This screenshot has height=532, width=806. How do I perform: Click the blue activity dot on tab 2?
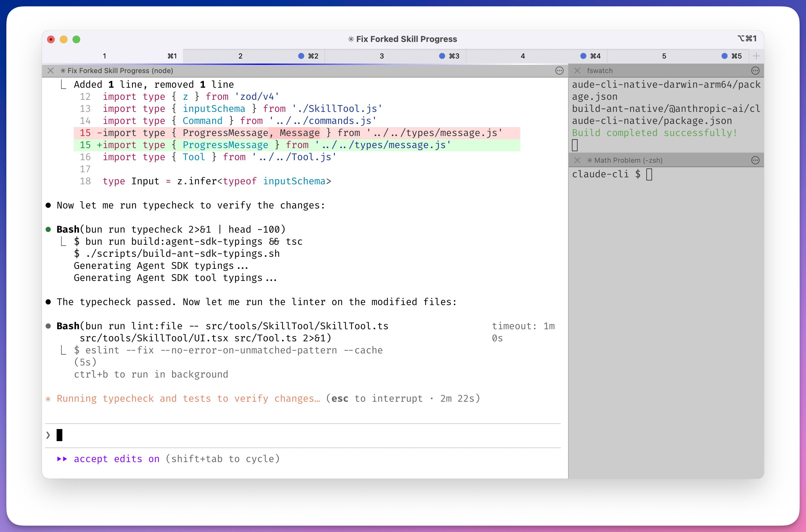301,56
